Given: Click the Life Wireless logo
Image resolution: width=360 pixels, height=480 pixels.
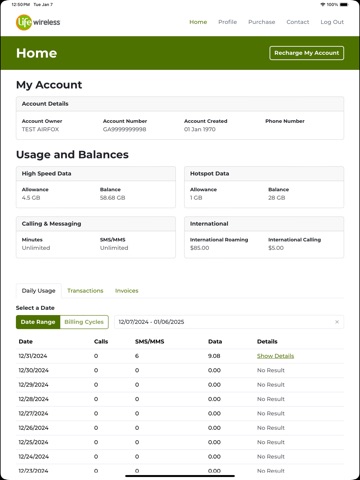Looking at the screenshot, I should (x=38, y=22).
